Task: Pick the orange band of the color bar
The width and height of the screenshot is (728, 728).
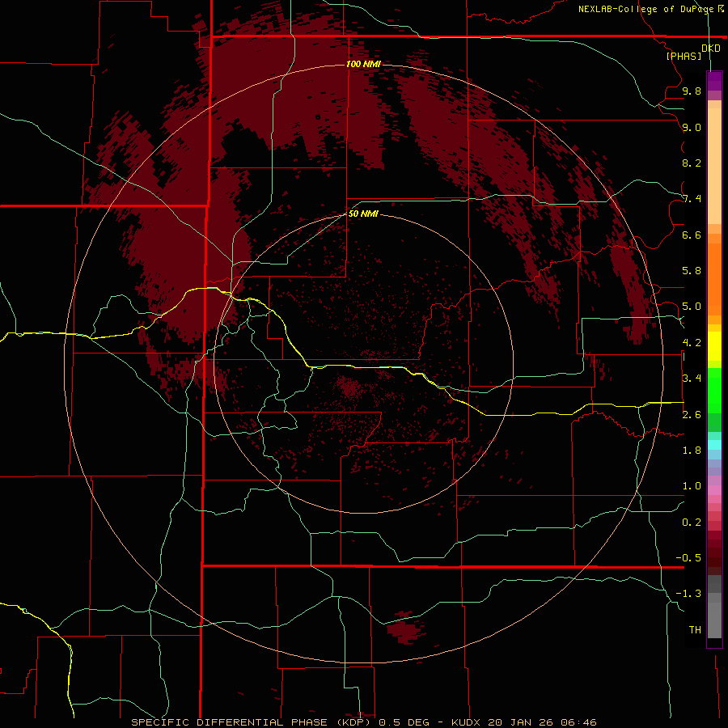Action: (x=714, y=278)
